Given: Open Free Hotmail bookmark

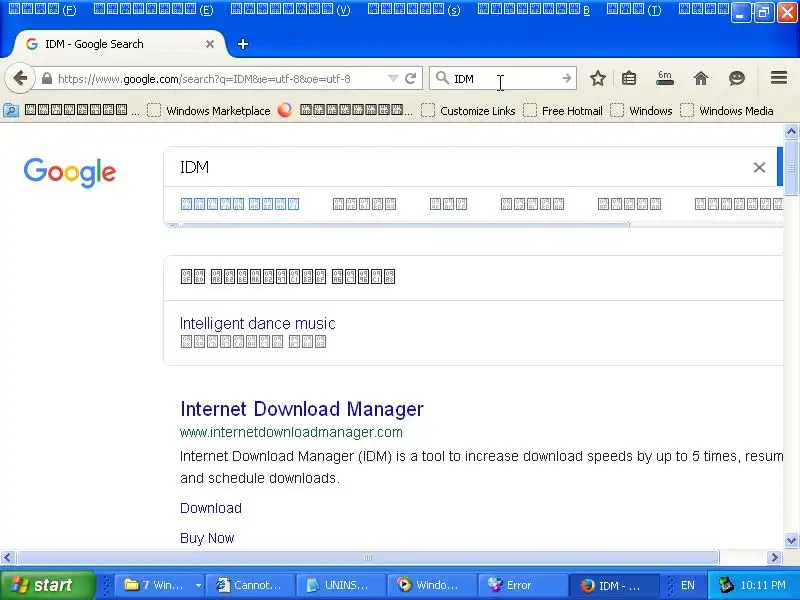Looking at the screenshot, I should tap(563, 111).
